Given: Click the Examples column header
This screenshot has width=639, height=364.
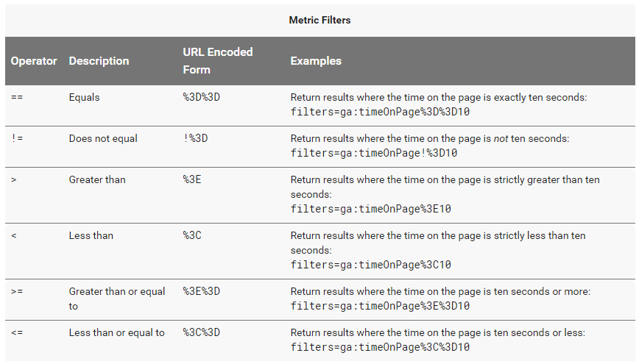Looking at the screenshot, I should coord(316,60).
